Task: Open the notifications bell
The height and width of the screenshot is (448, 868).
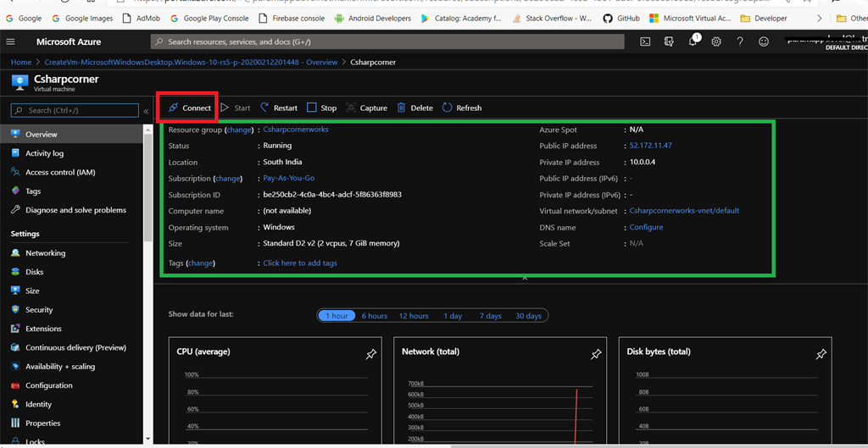Action: [693, 41]
